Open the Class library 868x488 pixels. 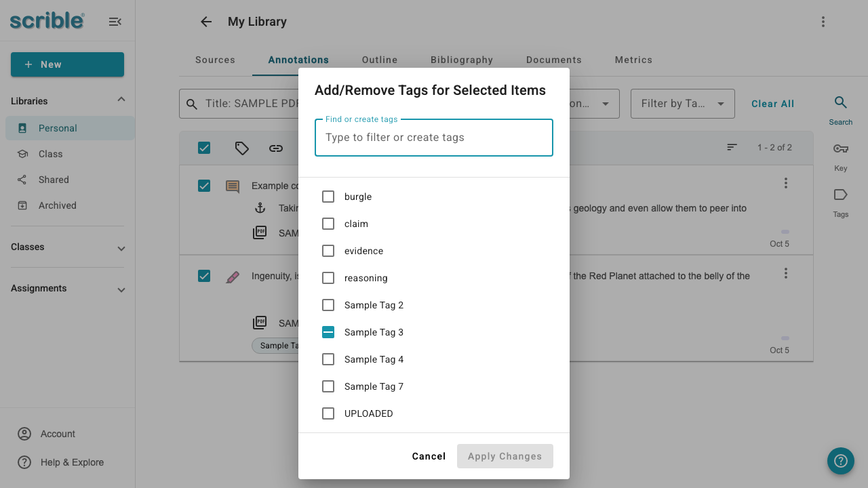tap(71, 154)
